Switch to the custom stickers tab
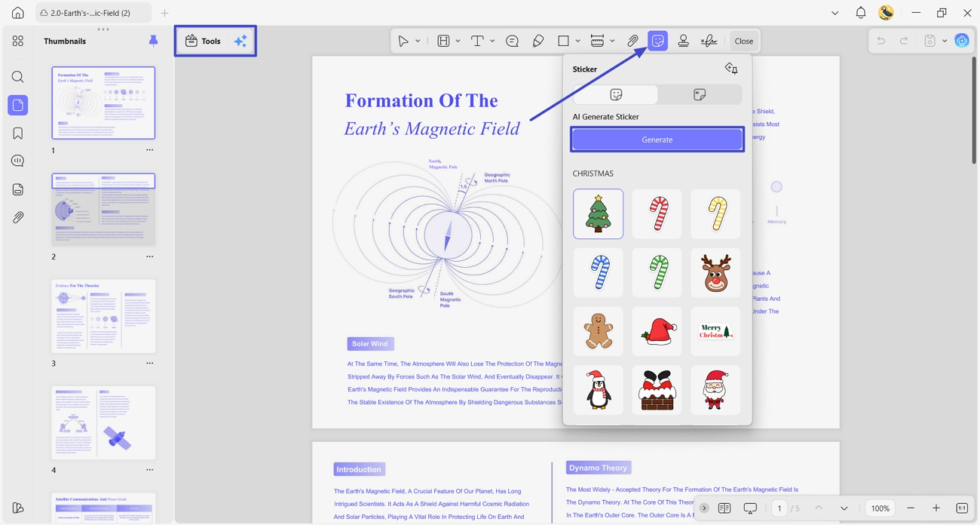The height and width of the screenshot is (525, 980). point(700,94)
